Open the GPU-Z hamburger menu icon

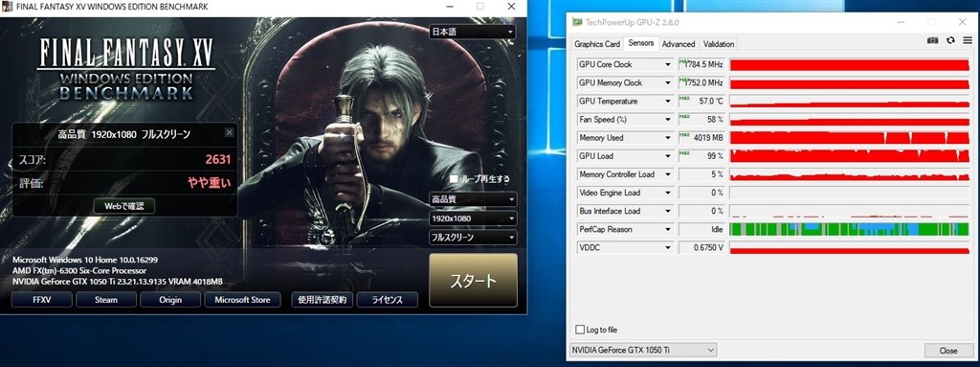[x=968, y=40]
